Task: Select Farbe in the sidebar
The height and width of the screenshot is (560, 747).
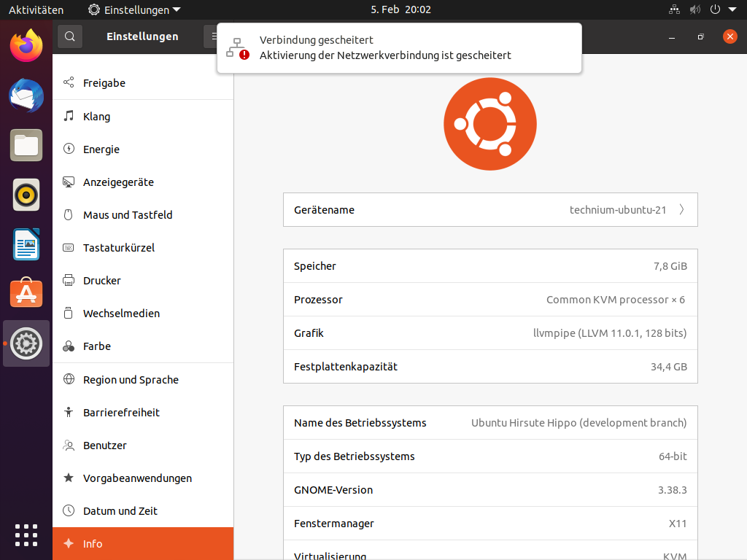Action: tap(143, 346)
